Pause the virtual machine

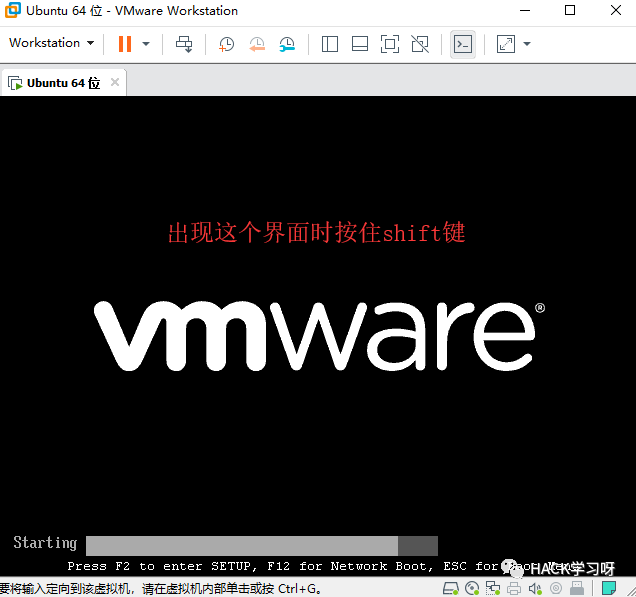tap(125, 44)
